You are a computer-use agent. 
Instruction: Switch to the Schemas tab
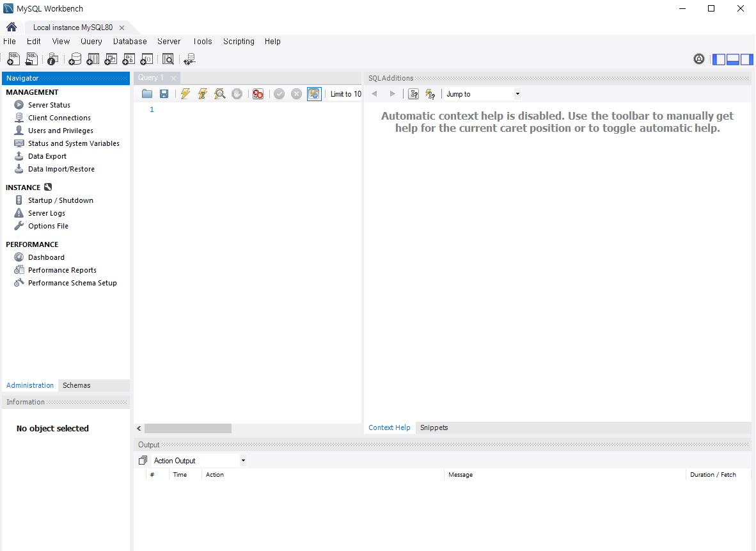point(76,385)
